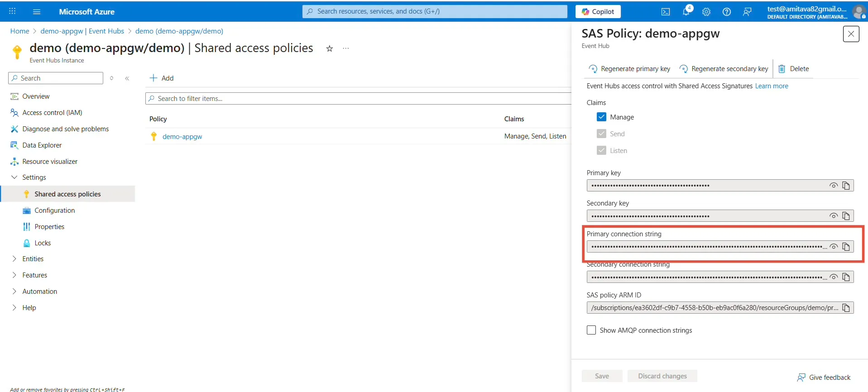Click the expand/collapse all arrows near sidebar search
Image resolution: width=868 pixels, height=392 pixels.
pos(111,78)
